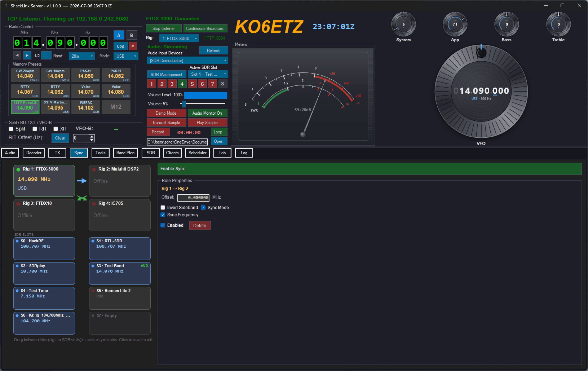Decrease RIT offset with down stepper arrow

tap(92, 140)
